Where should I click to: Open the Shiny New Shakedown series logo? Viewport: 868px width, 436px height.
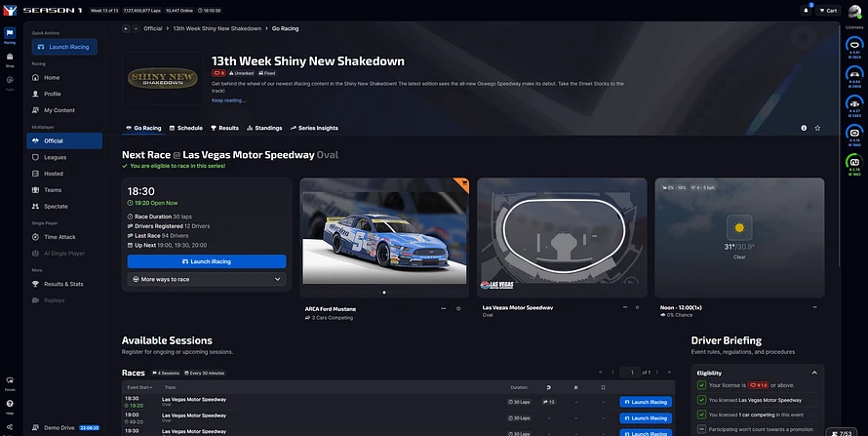[163, 79]
